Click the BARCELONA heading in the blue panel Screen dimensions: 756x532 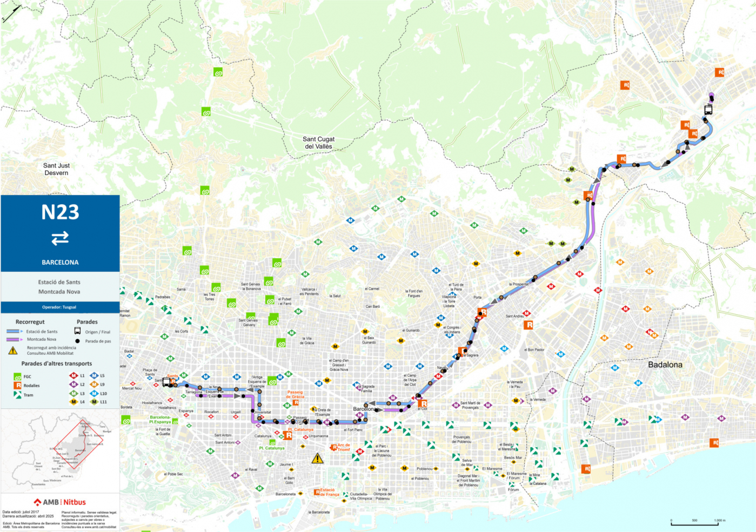pyautogui.click(x=60, y=262)
